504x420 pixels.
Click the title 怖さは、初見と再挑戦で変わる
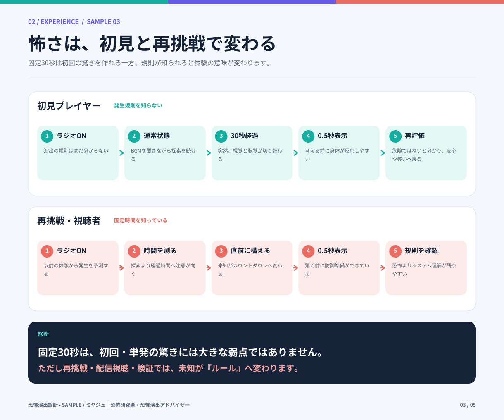coord(152,44)
